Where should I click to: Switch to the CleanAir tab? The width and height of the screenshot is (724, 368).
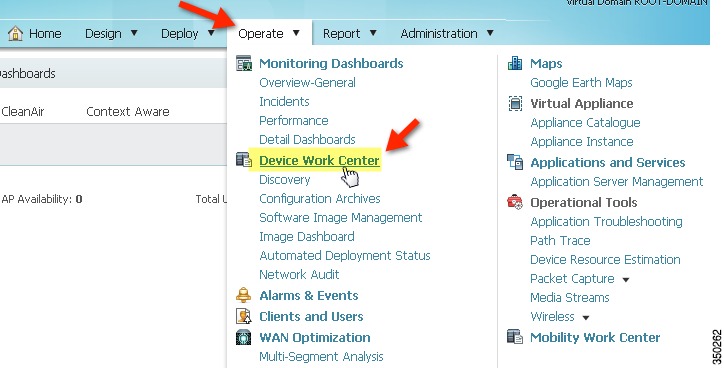tap(23, 111)
